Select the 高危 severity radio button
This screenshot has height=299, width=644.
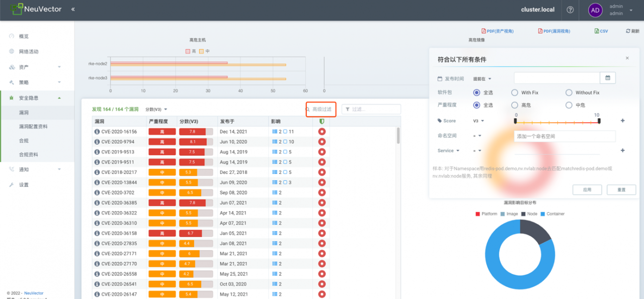coord(514,105)
